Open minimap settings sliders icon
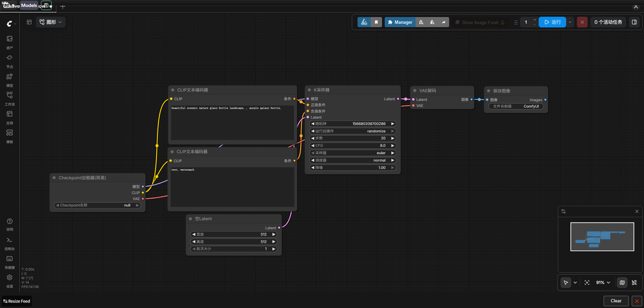The width and height of the screenshot is (644, 308). click(563, 211)
